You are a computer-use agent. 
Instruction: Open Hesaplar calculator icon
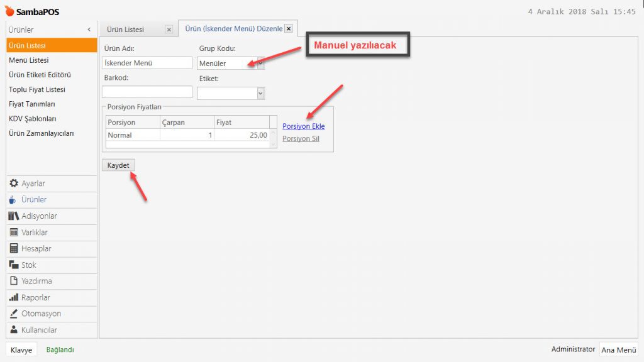pyautogui.click(x=14, y=249)
